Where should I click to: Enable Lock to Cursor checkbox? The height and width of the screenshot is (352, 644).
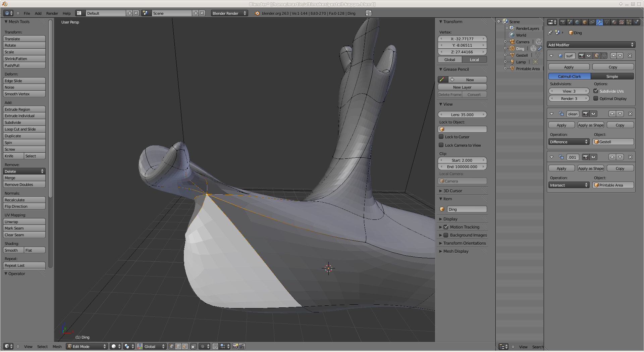[x=441, y=137]
